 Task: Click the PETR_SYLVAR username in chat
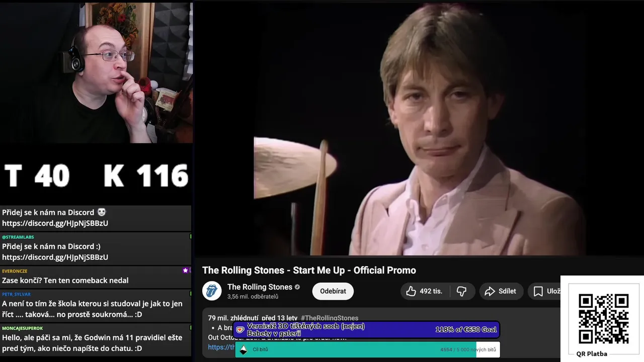tap(16, 294)
